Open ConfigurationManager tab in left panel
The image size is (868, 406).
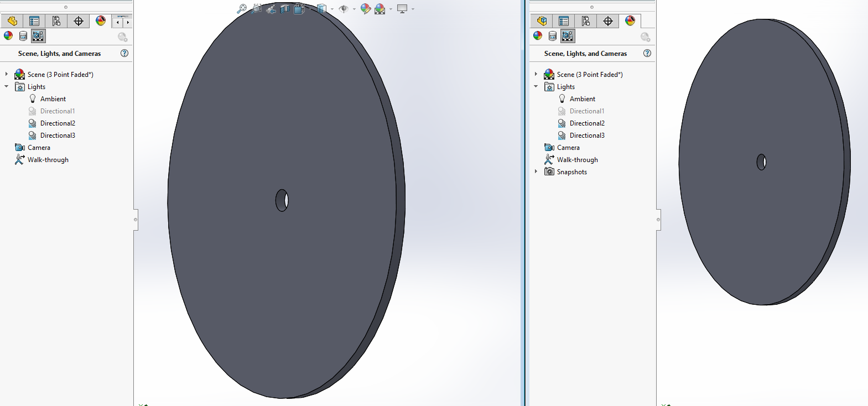click(x=56, y=21)
